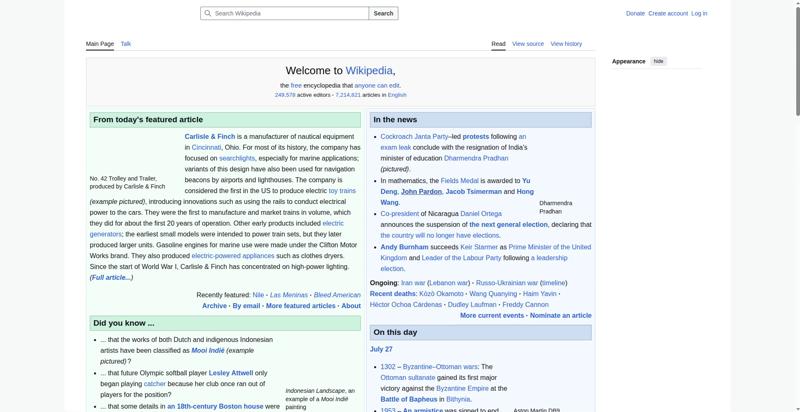Image resolution: width=800 pixels, height=412 pixels.
Task: Select the View source tab
Action: 528,44
